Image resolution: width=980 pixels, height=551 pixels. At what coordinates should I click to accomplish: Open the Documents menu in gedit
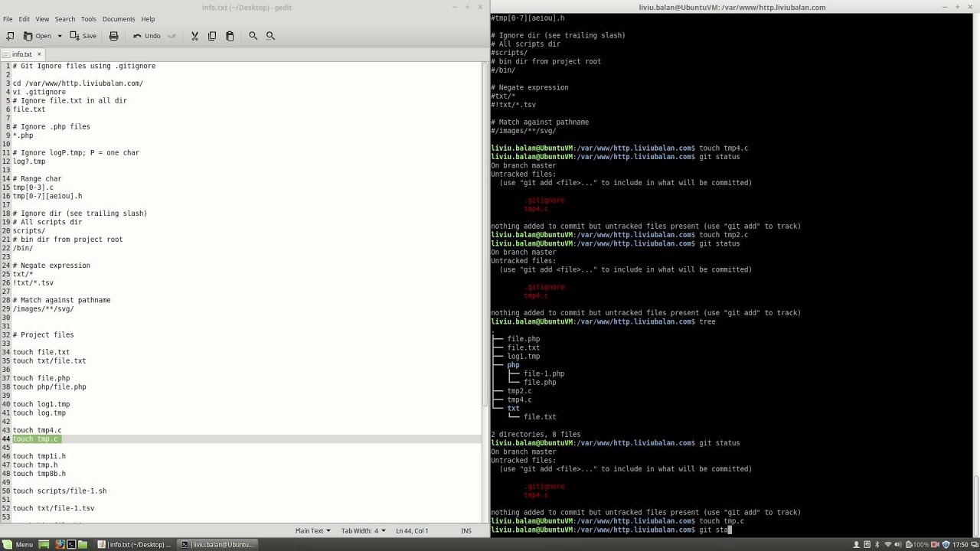coord(119,19)
